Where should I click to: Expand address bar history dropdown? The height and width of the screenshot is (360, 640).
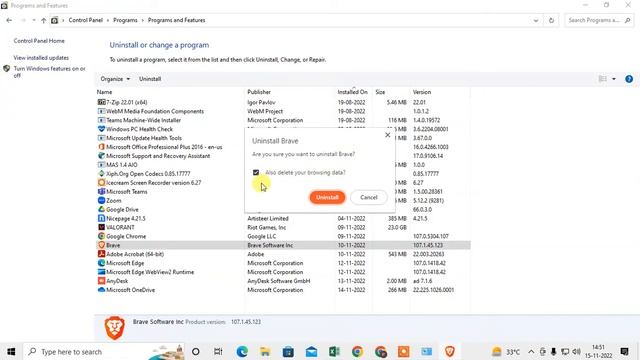coord(536,20)
